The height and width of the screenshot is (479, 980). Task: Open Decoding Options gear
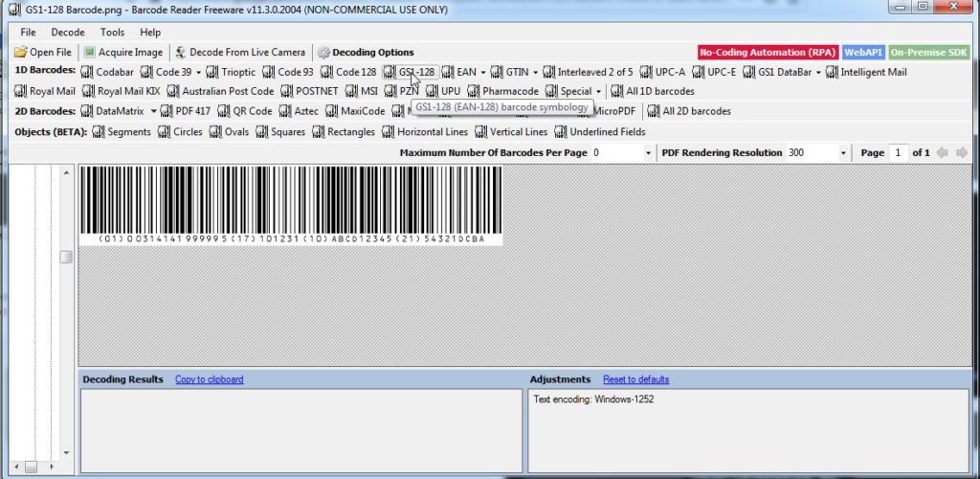[323, 53]
